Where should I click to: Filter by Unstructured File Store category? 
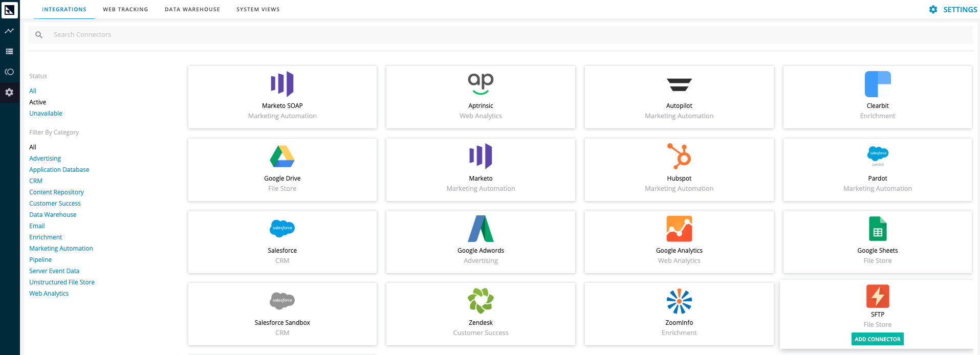pos(62,282)
